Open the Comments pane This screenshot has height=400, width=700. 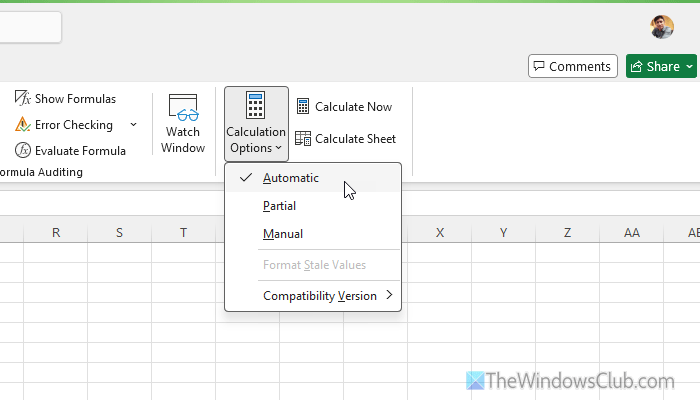click(x=572, y=67)
